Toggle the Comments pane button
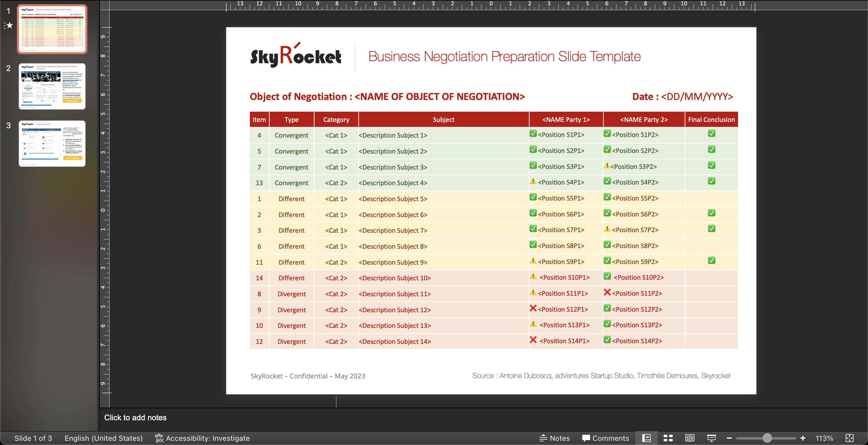This screenshot has width=868, height=445. click(605, 438)
